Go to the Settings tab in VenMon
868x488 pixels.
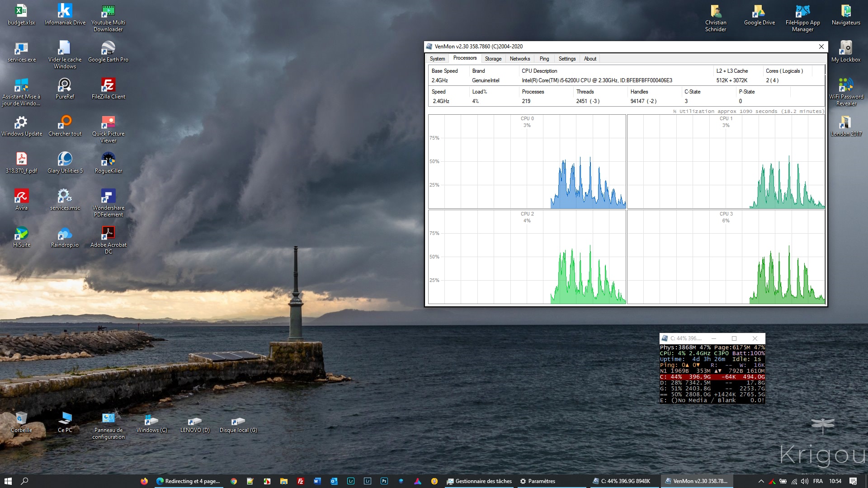[567, 59]
